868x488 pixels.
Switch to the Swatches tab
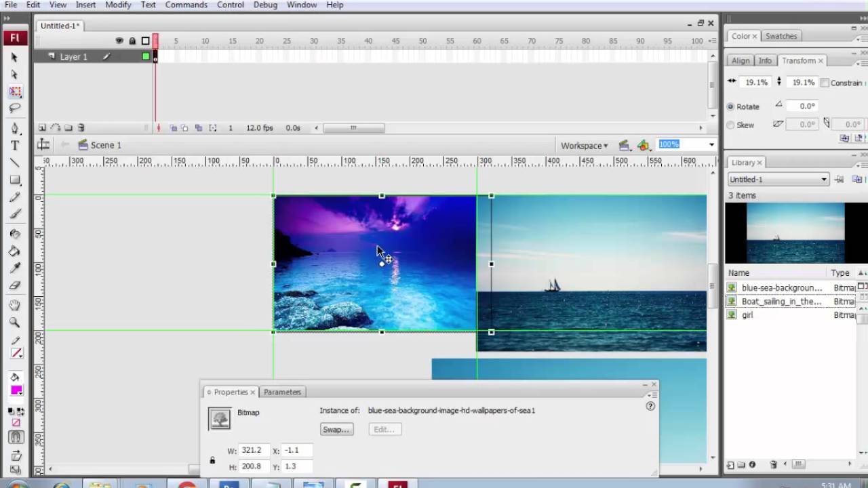(781, 36)
